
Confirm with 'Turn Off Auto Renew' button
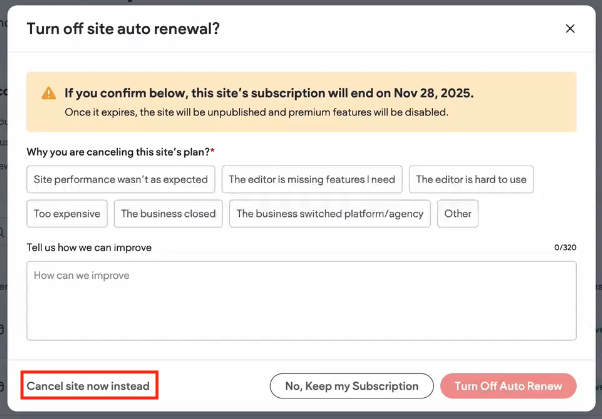(x=508, y=386)
